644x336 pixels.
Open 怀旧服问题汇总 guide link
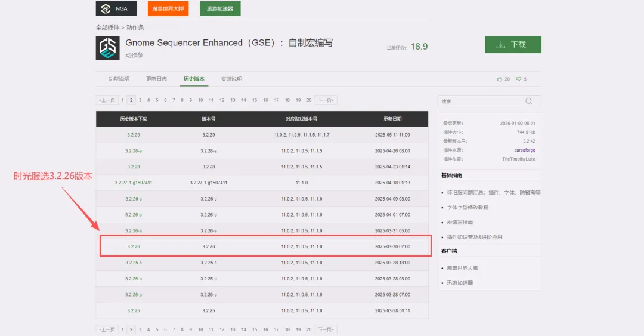click(494, 193)
